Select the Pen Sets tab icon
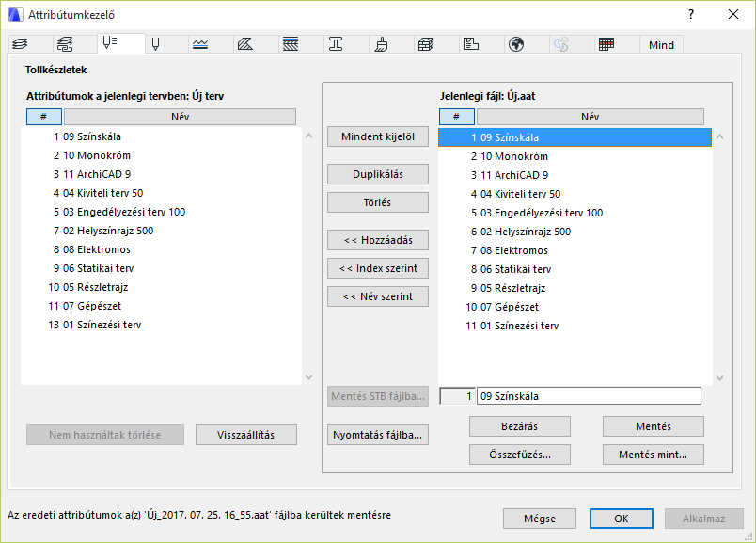The height and width of the screenshot is (543, 756). coord(110,43)
